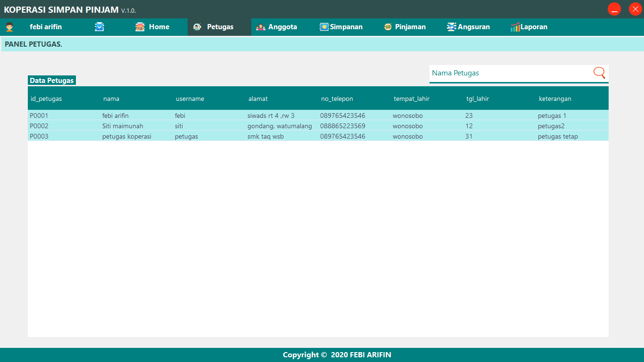Click the Angsuran installment icon

[450, 27]
